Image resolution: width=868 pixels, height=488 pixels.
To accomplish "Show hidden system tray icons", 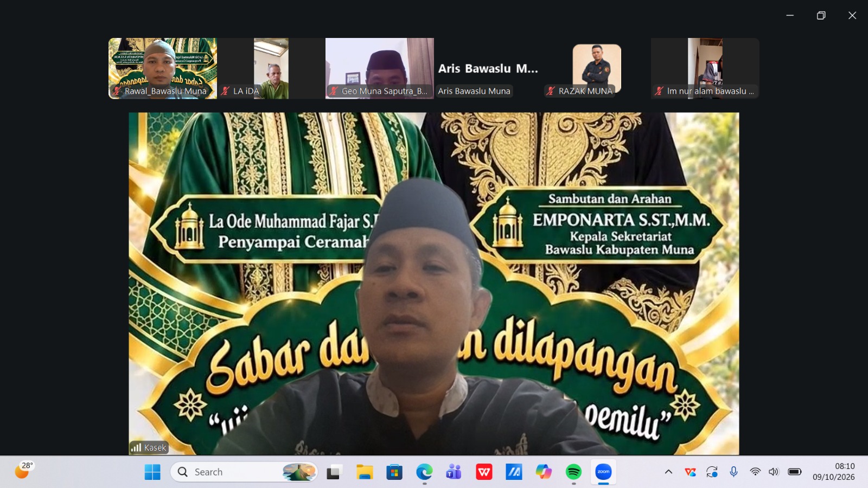I will tap(668, 472).
